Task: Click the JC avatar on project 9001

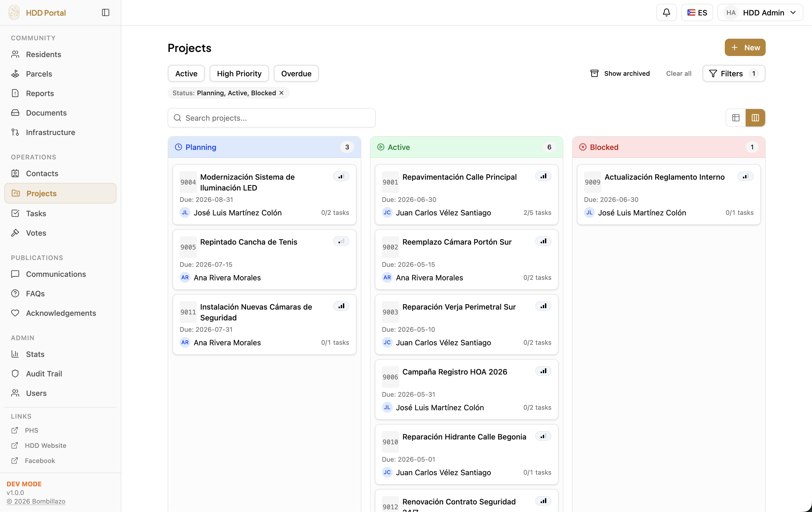Action: pyautogui.click(x=387, y=212)
